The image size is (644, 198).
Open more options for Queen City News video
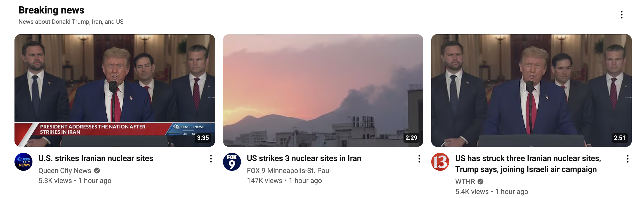click(211, 159)
